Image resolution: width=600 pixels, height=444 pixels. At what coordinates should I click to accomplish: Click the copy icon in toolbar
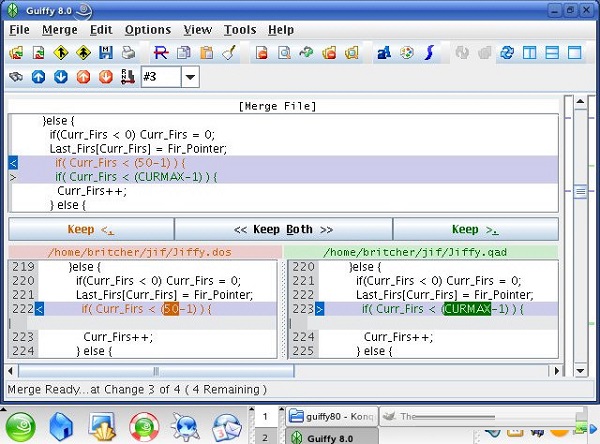[x=184, y=53]
